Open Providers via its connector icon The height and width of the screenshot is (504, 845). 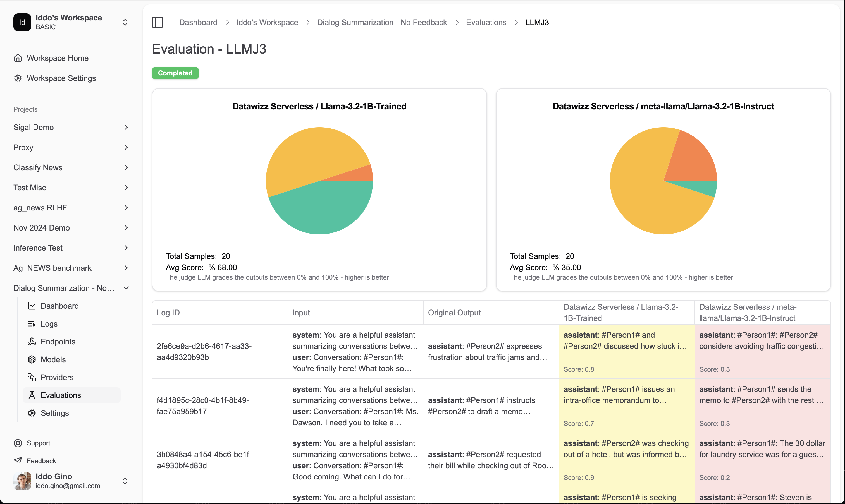point(32,377)
